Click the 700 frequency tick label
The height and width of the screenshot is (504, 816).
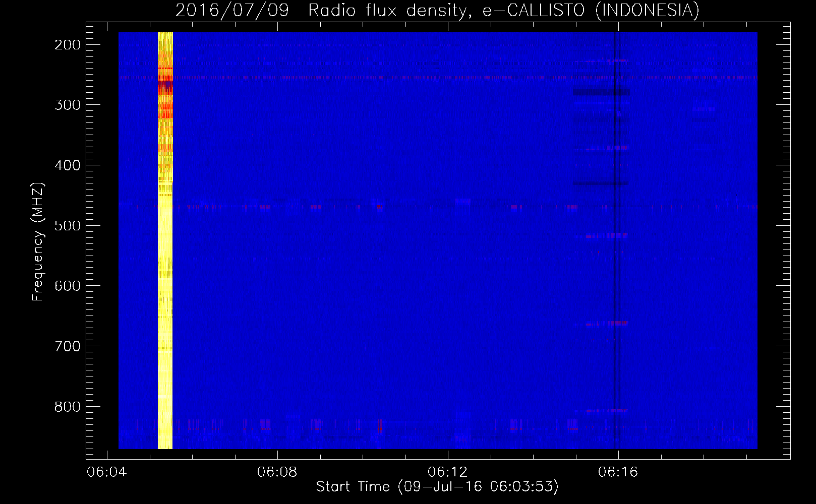click(68, 346)
